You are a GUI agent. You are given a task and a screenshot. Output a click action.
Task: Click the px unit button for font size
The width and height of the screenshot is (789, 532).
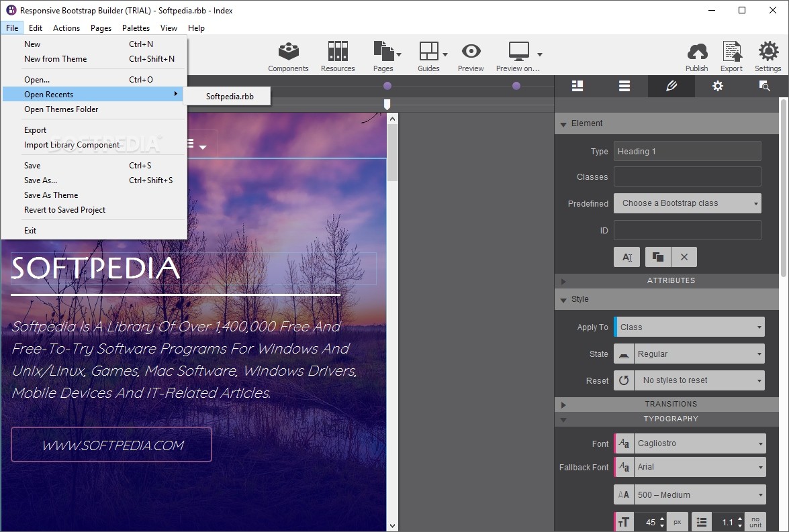click(x=678, y=522)
